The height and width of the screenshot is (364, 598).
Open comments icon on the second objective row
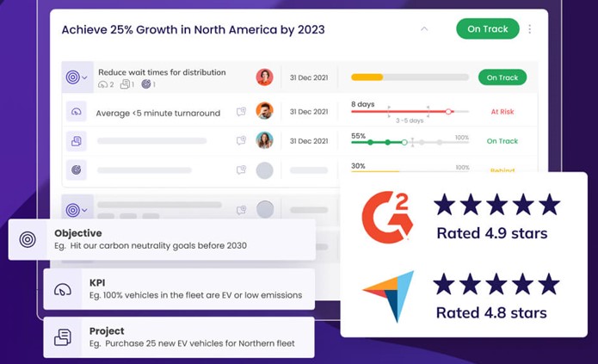point(241,210)
